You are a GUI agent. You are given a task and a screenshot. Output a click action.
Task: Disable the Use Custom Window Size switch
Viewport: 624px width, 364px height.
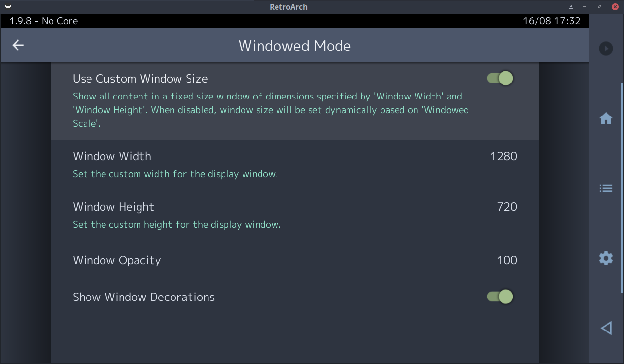tap(500, 78)
